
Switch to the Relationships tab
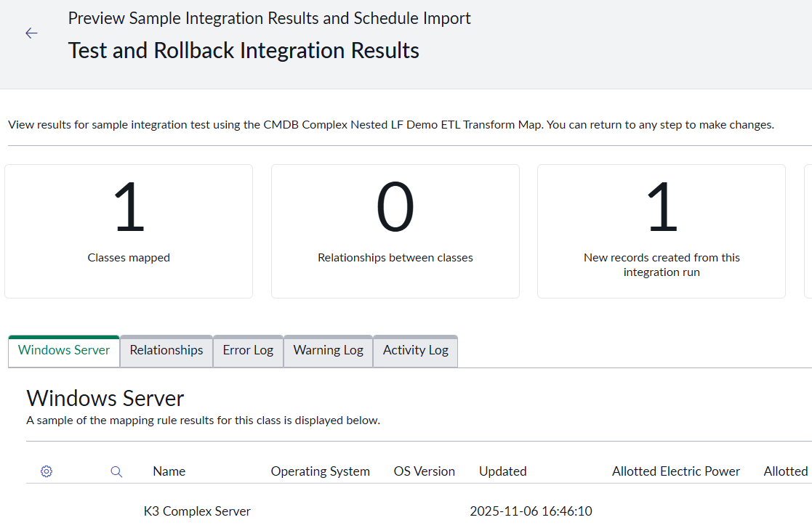click(x=166, y=350)
